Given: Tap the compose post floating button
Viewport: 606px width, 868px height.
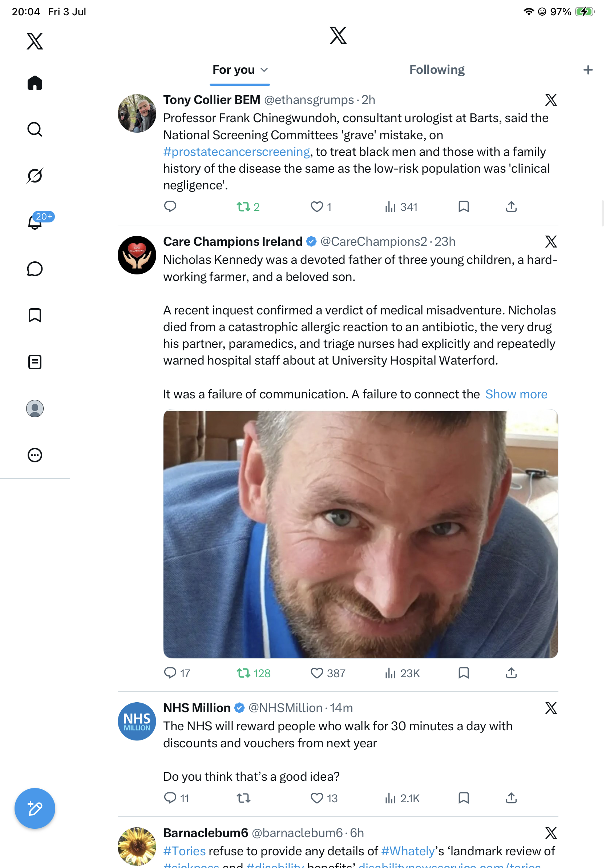Looking at the screenshot, I should (35, 808).
